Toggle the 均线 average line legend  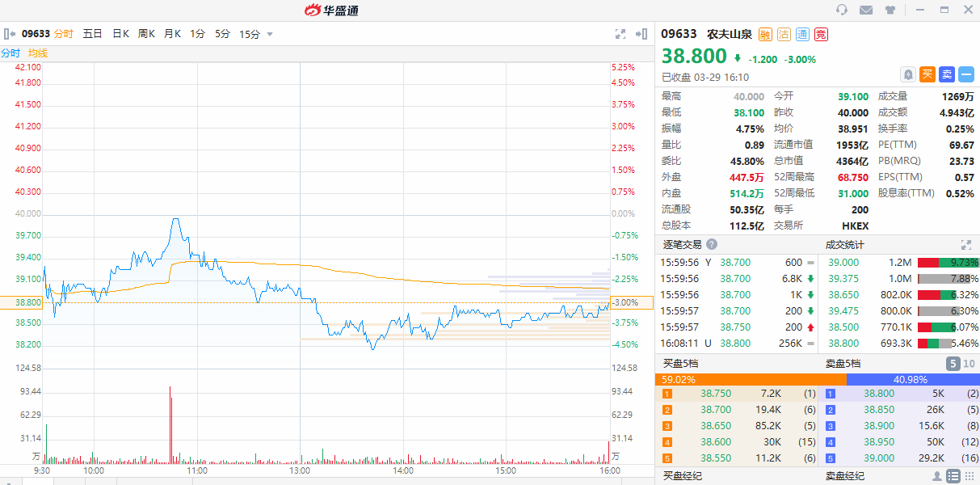point(38,53)
